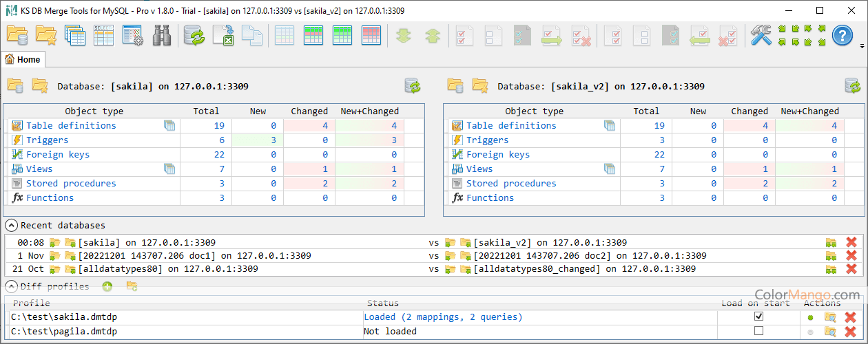Open Table definitions in the sakila panel

[71, 125]
